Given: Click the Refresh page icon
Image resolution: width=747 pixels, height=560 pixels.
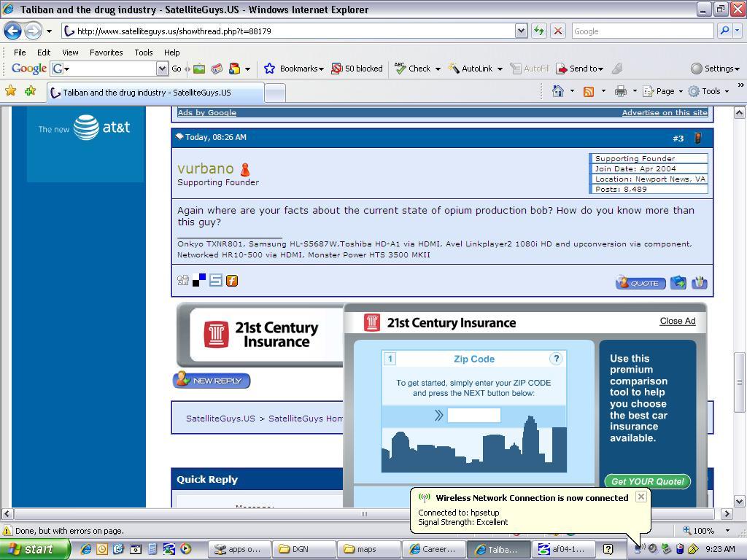Looking at the screenshot, I should pyautogui.click(x=539, y=31).
